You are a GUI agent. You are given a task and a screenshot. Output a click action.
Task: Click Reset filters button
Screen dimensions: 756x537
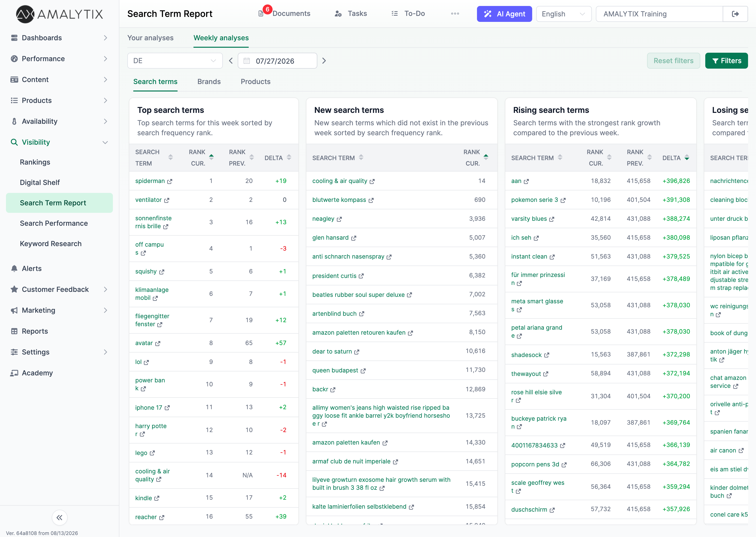pos(673,61)
